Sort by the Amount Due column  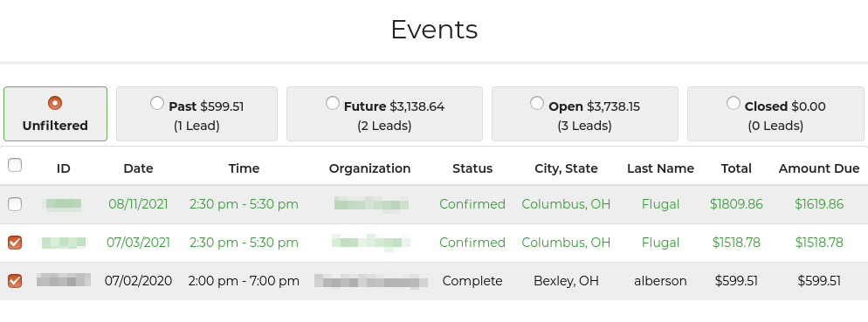click(x=819, y=168)
